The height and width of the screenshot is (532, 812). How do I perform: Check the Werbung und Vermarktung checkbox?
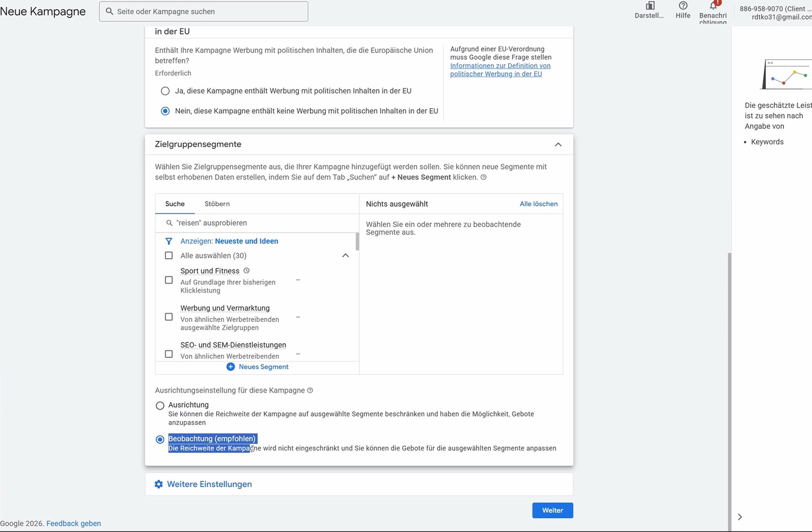pyautogui.click(x=169, y=317)
